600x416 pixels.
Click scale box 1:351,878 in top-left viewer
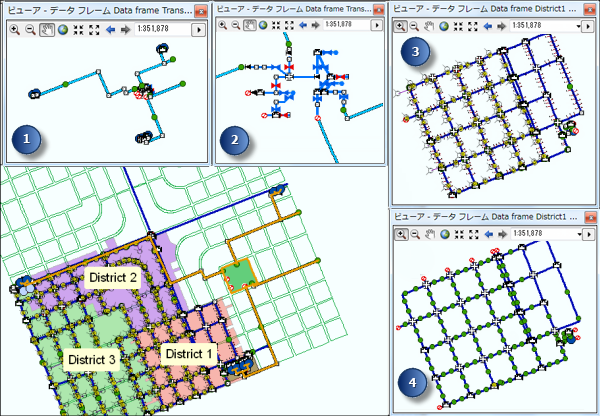(x=162, y=29)
